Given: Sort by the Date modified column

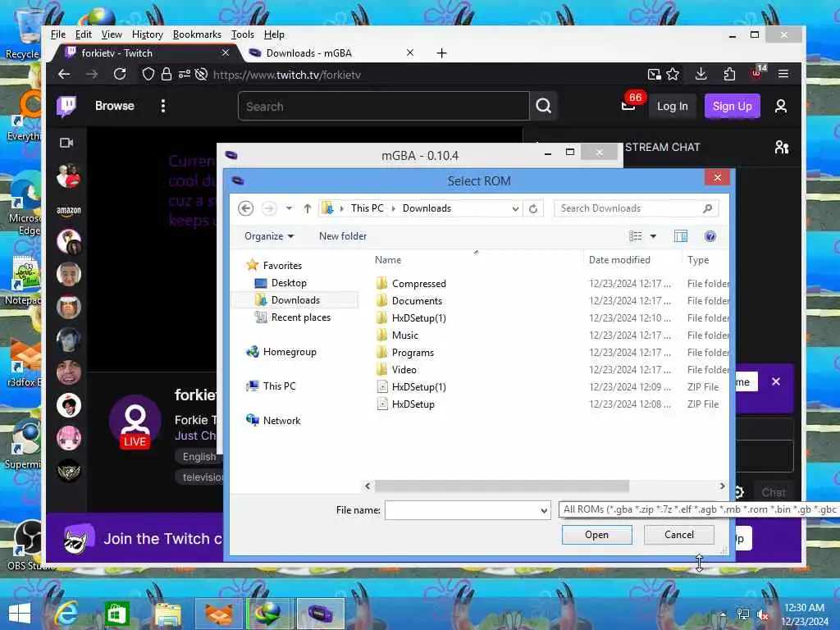Looking at the screenshot, I should [x=619, y=260].
